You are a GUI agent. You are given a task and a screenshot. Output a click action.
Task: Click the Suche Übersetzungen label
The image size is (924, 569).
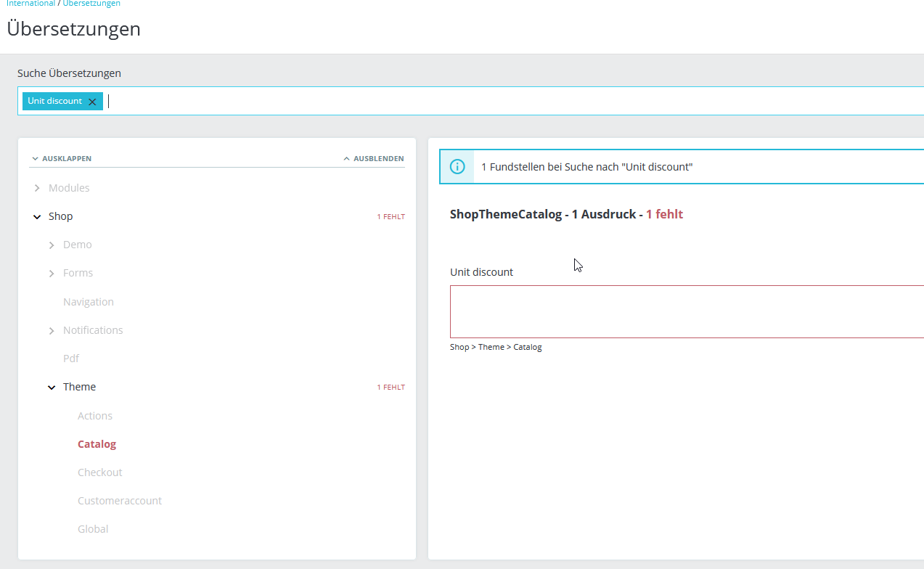click(x=69, y=73)
